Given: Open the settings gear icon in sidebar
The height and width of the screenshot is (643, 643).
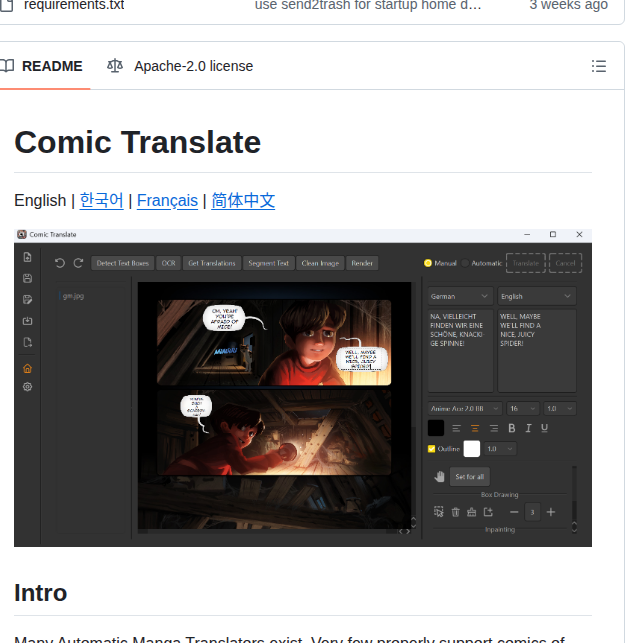Looking at the screenshot, I should tap(27, 387).
